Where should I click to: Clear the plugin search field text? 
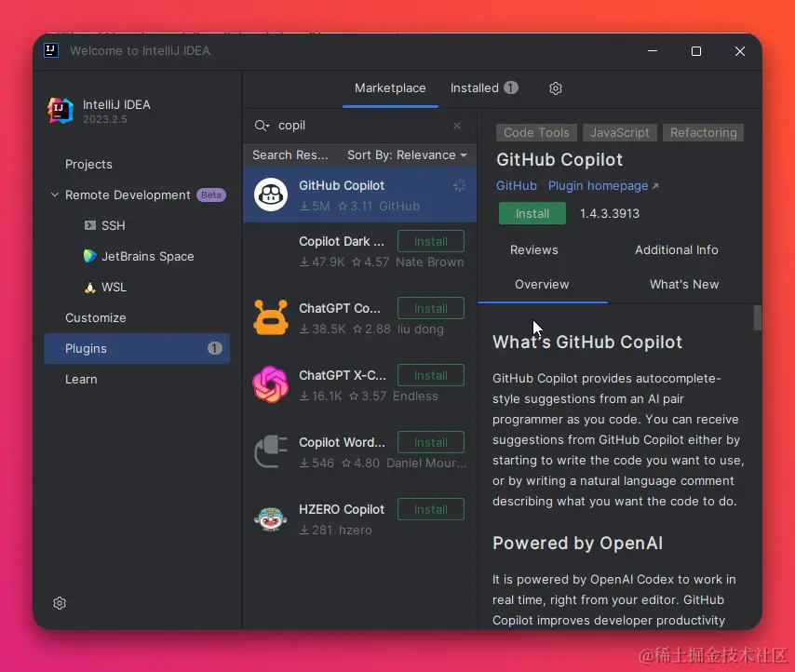457,125
